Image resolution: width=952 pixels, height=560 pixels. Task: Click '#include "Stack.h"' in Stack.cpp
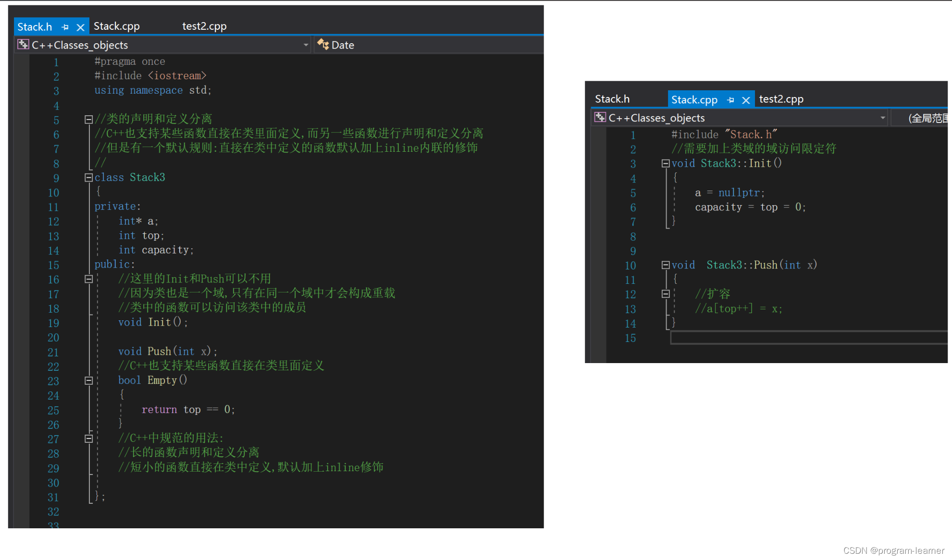[724, 134]
